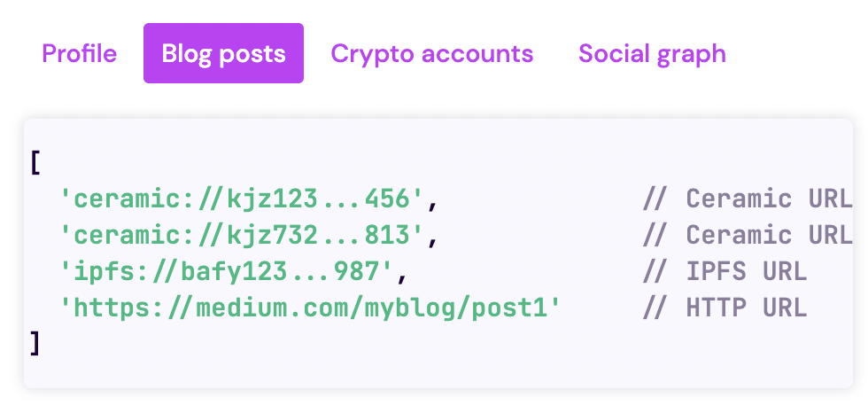Click the first Ceramic URL comment
The image size is (868, 413).
(x=748, y=199)
